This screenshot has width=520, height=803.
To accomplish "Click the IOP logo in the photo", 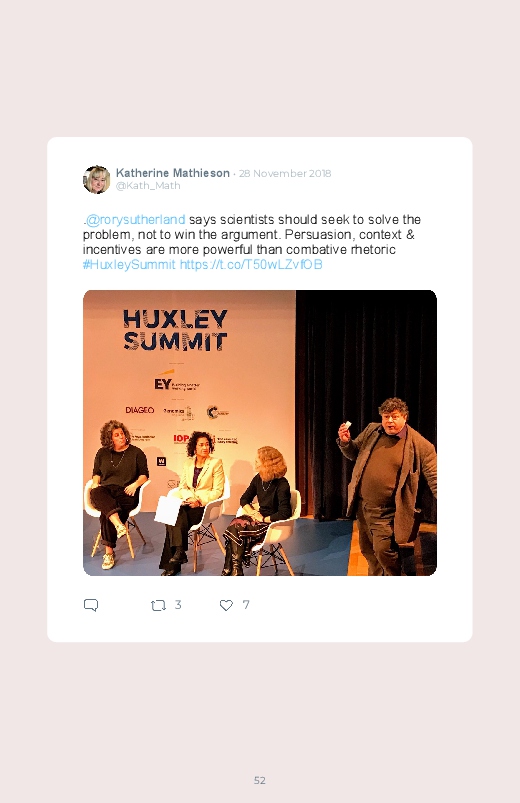I will 181,438.
